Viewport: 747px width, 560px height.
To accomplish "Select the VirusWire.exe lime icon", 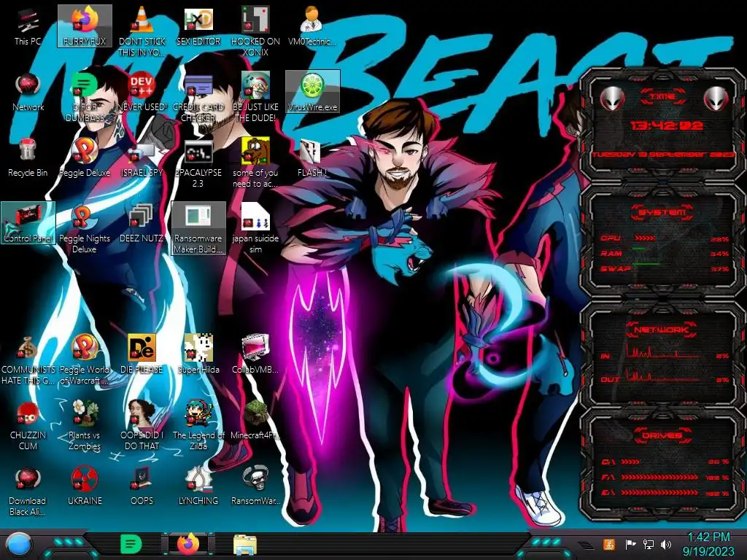I will tap(312, 93).
